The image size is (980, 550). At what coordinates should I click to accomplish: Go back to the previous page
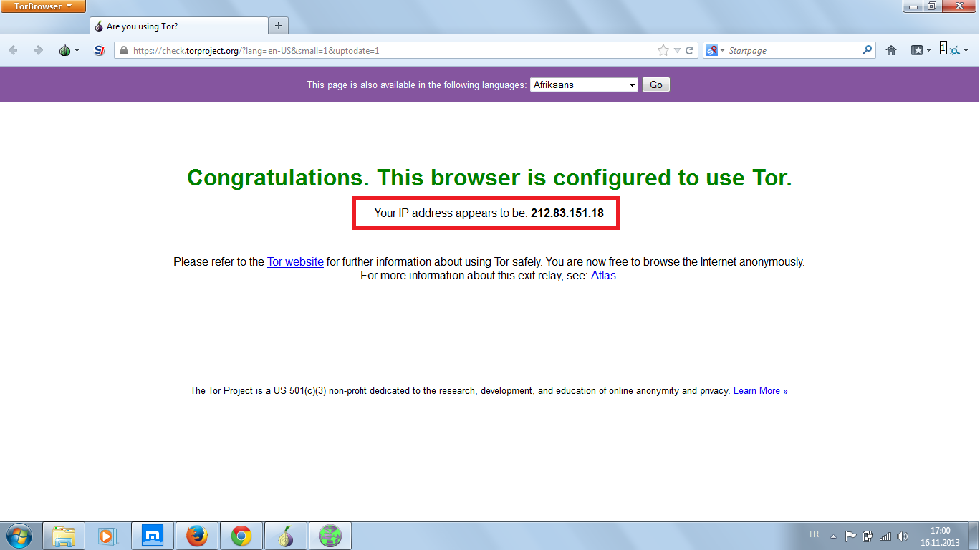click(13, 50)
